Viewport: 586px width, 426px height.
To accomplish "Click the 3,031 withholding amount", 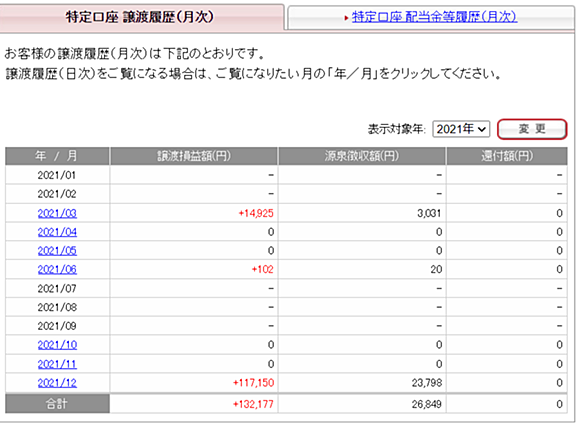I will click(x=429, y=213).
